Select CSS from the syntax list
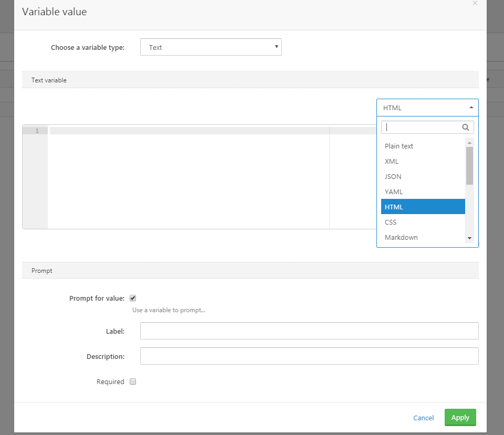Screen dimensions: 504x435 click(391, 222)
